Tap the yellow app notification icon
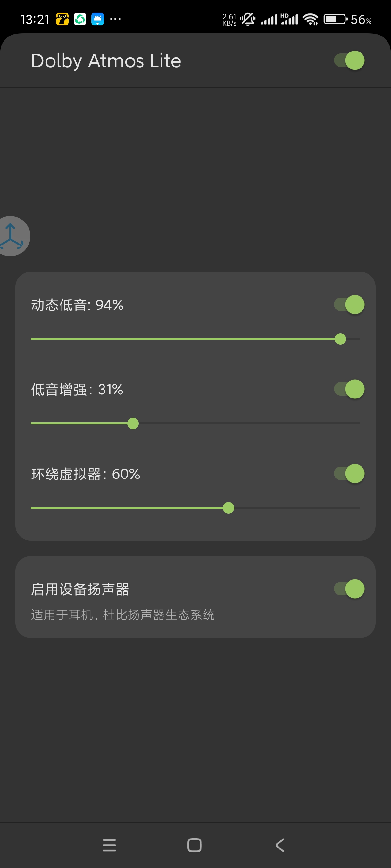This screenshot has height=868, width=391. [62, 20]
